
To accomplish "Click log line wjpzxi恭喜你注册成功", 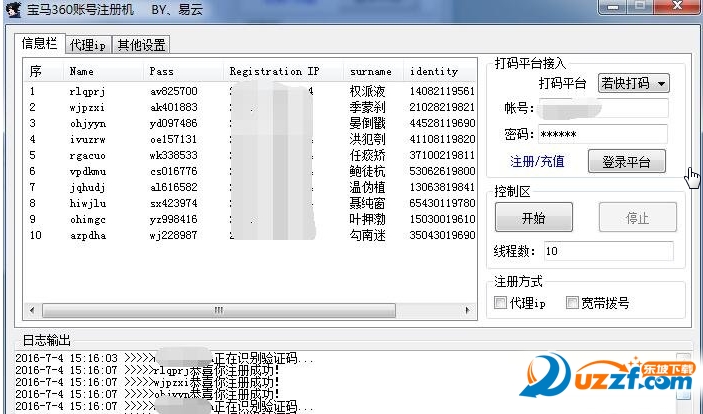I will pyautogui.click(x=148, y=383).
